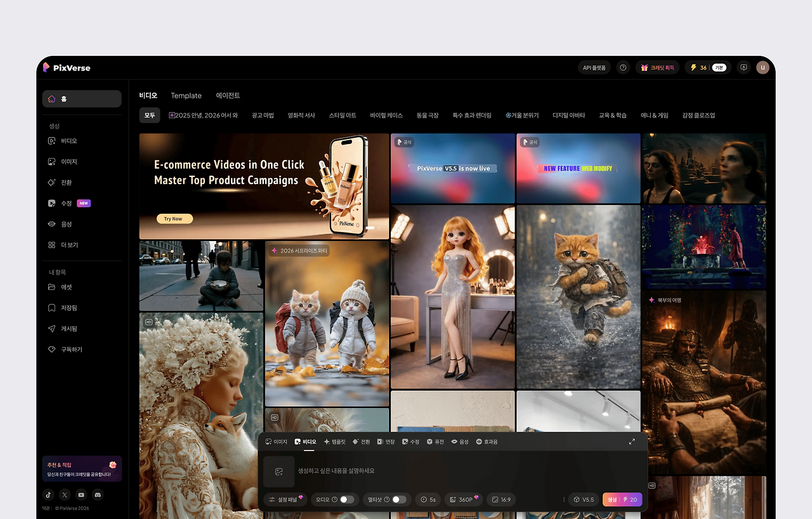Open the PixVerse V5.5 is now live thumbnail

(453, 168)
